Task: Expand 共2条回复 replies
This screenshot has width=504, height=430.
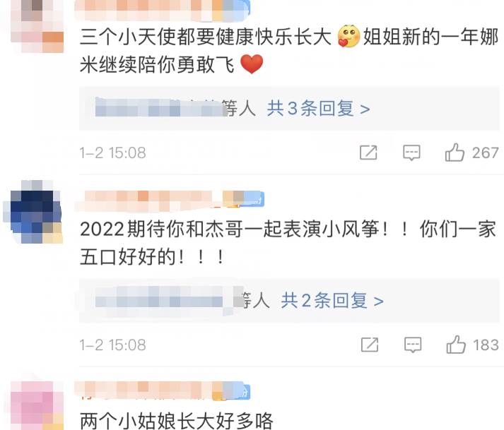Action: pyautogui.click(x=332, y=301)
